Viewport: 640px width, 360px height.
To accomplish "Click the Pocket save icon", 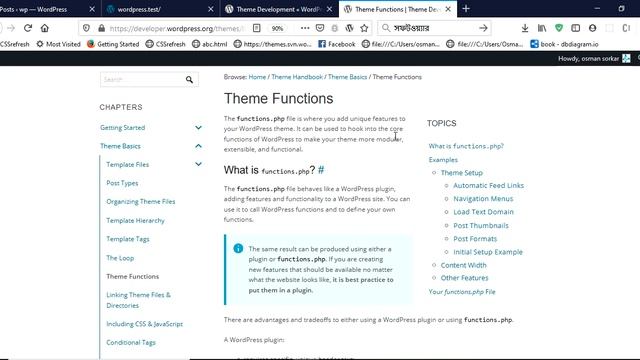I will (320, 28).
